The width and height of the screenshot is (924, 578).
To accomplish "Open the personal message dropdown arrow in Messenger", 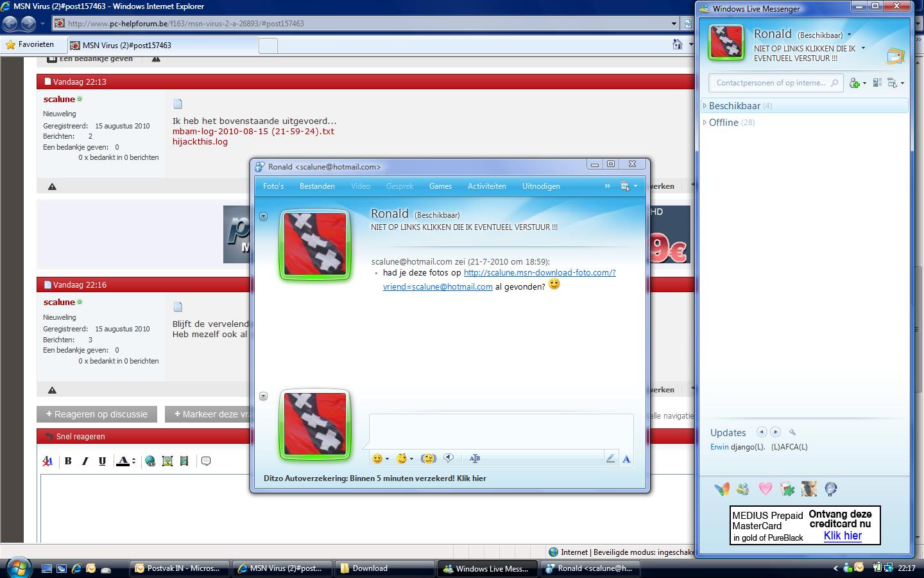I will [x=863, y=48].
